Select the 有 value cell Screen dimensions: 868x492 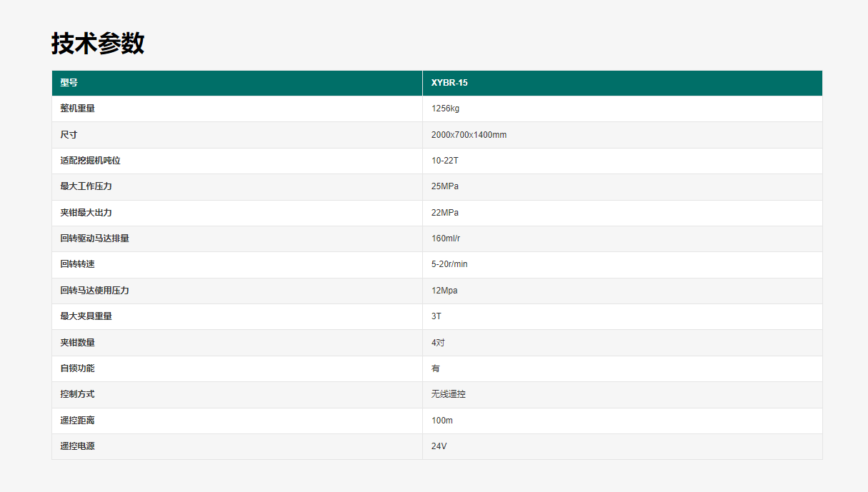[622, 368]
